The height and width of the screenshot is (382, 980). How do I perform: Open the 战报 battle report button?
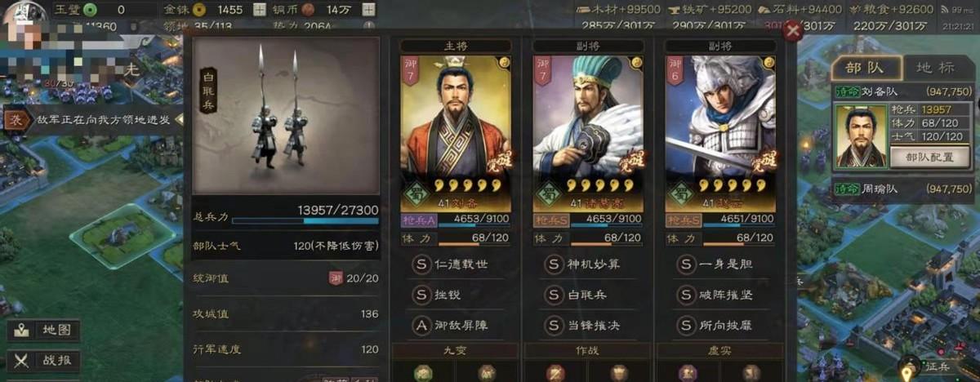tap(46, 359)
